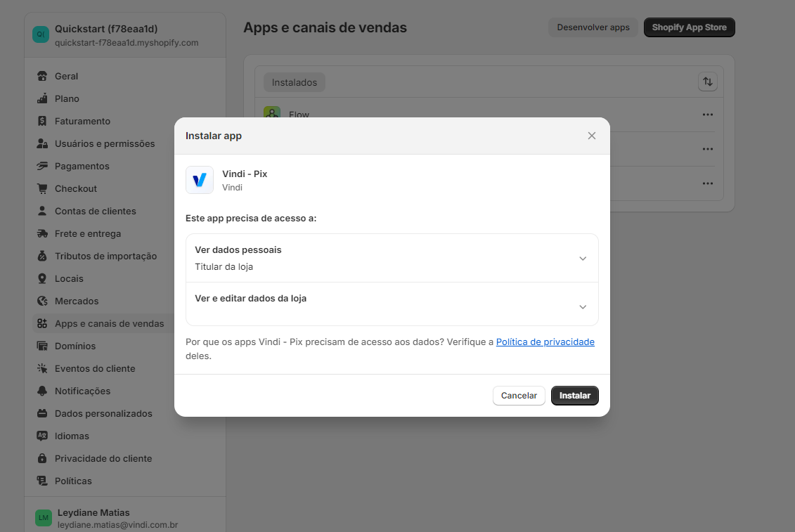Image resolution: width=795 pixels, height=532 pixels.
Task: Go to Faturamento settings
Action: [83, 121]
